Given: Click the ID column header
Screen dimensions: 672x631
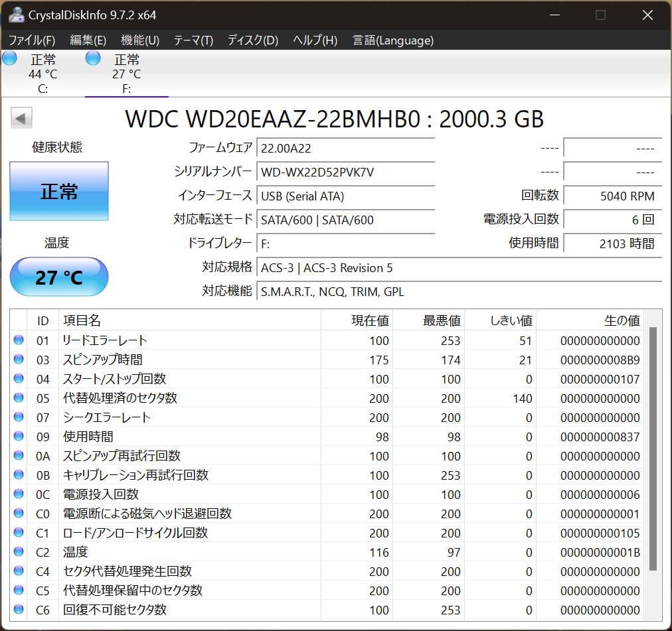Looking at the screenshot, I should 43,320.
